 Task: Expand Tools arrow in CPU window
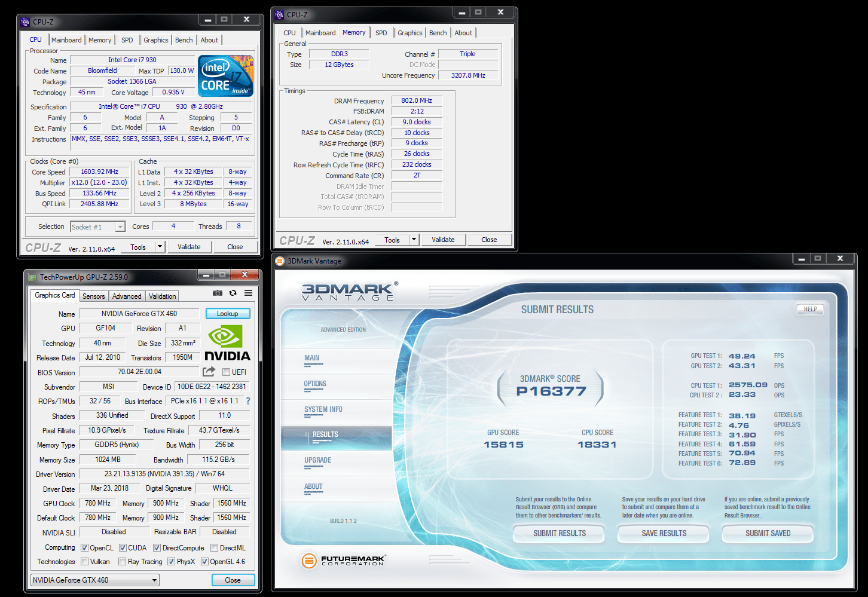pyautogui.click(x=160, y=247)
